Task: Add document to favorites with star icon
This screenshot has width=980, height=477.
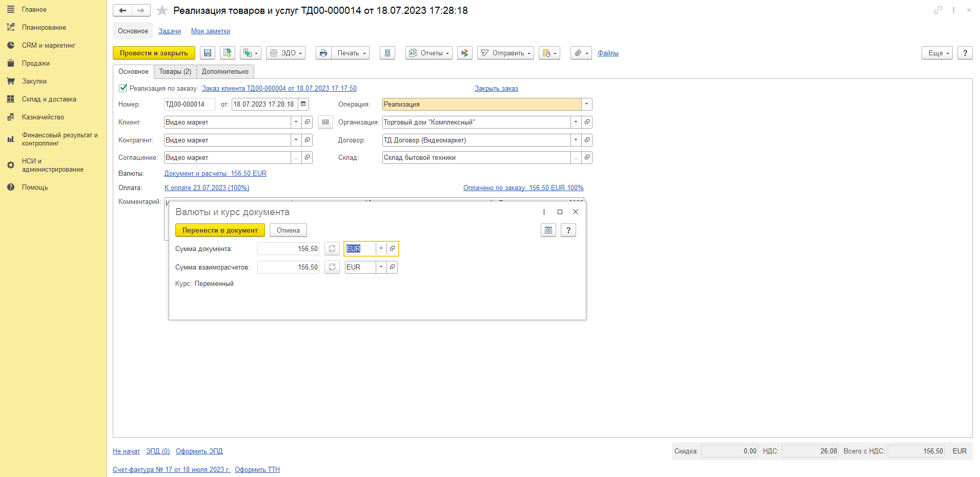Action: (162, 10)
